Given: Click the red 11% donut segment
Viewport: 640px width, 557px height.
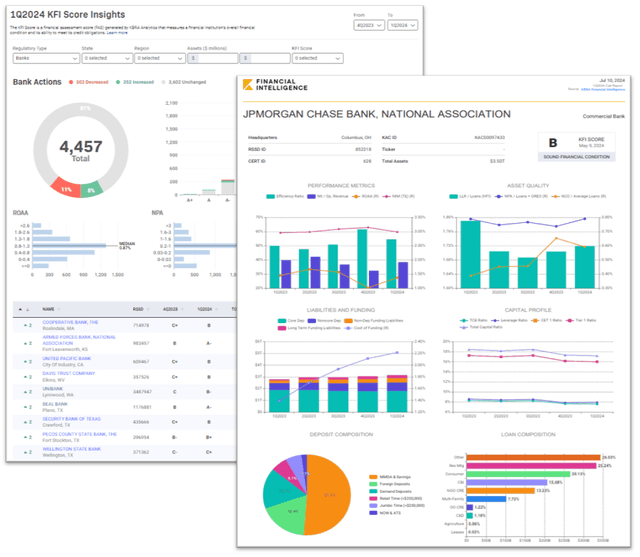Looking at the screenshot, I should (x=65, y=189).
